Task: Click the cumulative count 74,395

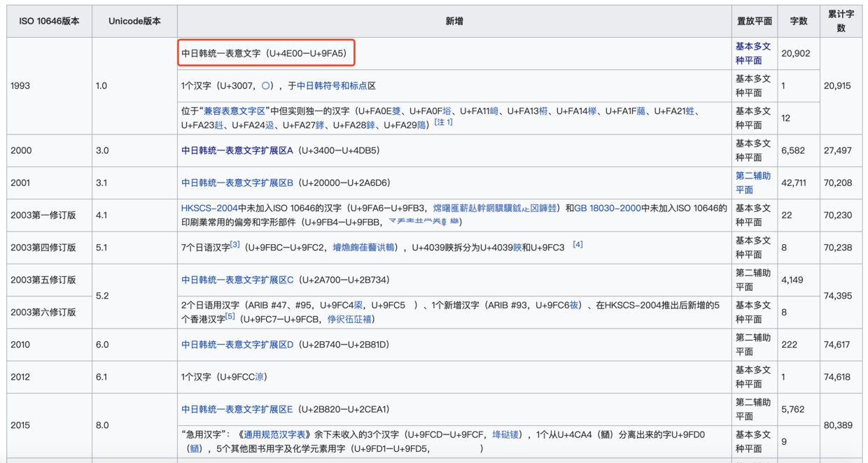Action: (x=838, y=296)
